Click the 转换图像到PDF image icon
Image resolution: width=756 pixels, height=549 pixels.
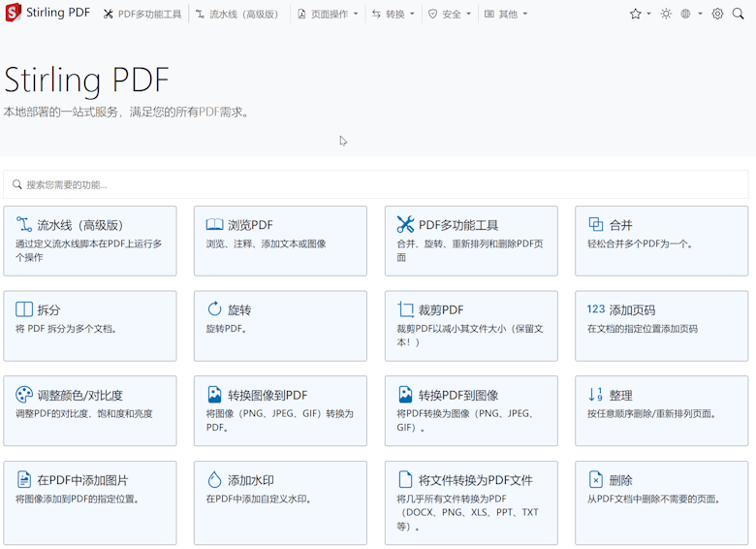(x=214, y=395)
